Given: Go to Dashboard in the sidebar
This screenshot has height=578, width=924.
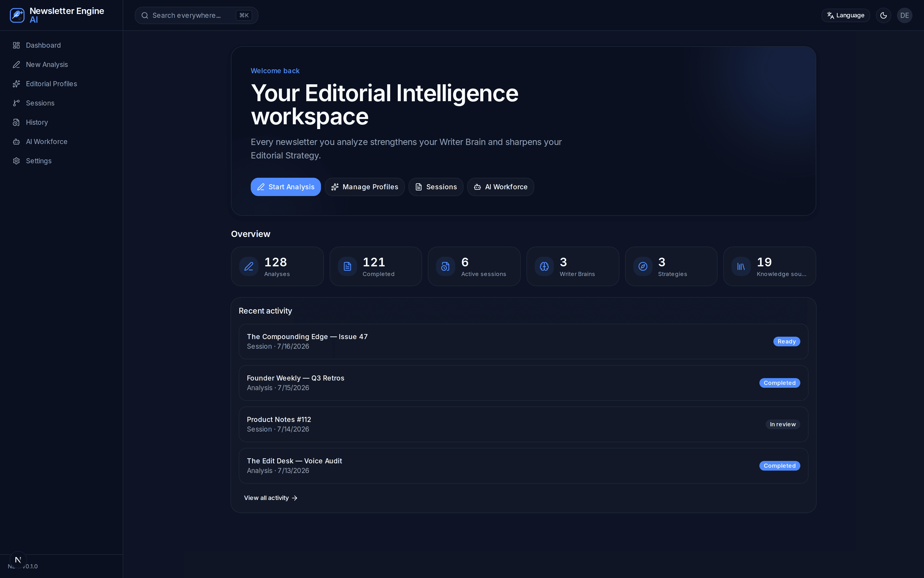Looking at the screenshot, I should [x=61, y=46].
